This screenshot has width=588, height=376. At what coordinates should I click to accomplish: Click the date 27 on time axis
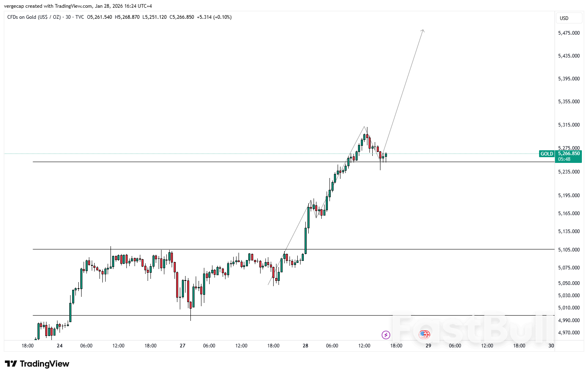click(182, 346)
